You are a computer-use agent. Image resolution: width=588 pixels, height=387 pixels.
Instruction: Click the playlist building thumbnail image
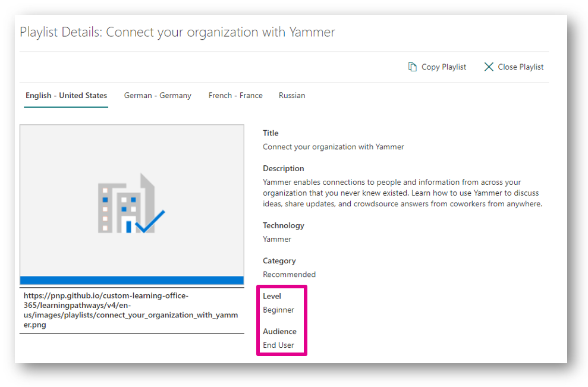pos(132,204)
